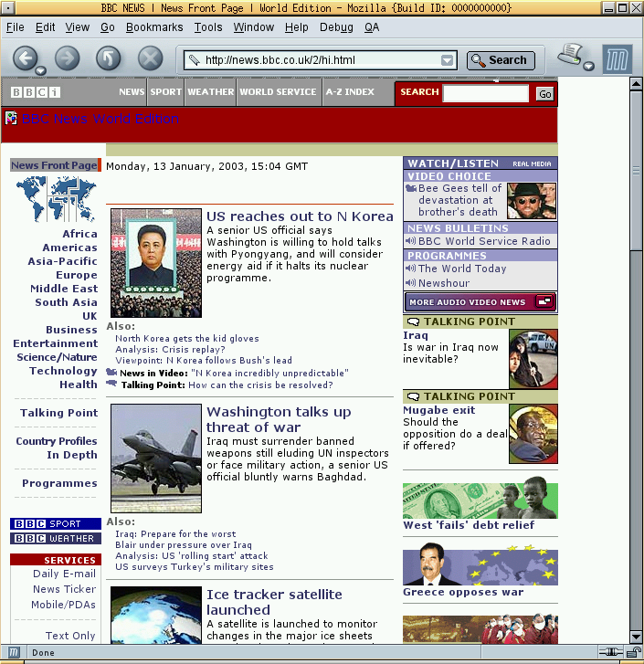Viewport: 644px width, 664px height.
Task: Click the security lock icon in status bar
Action: tap(633, 652)
